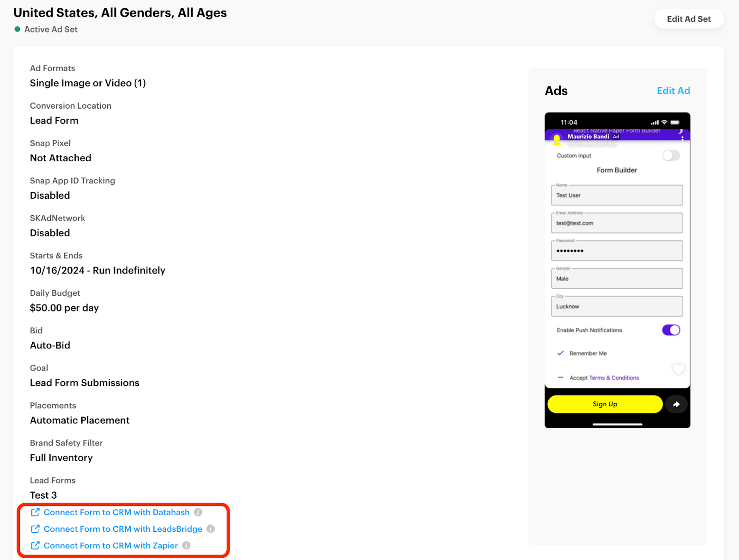Click the Email Address field
Viewport: 739px width, 560px height.
617,223
